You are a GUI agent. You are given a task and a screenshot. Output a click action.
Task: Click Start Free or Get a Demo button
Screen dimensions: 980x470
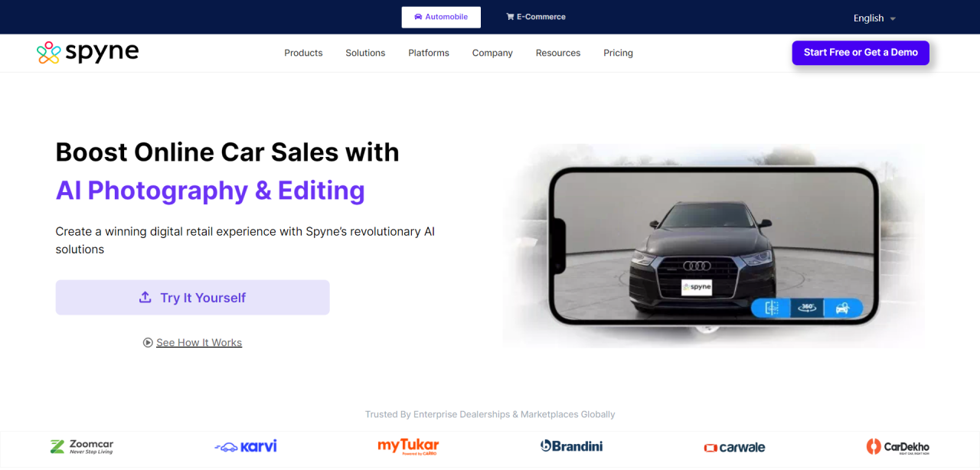pos(861,53)
